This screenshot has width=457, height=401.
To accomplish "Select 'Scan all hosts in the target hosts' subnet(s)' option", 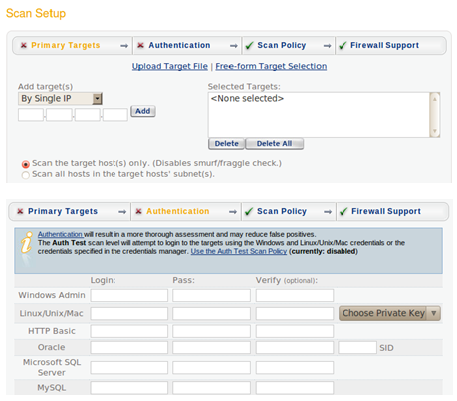I will [x=26, y=175].
